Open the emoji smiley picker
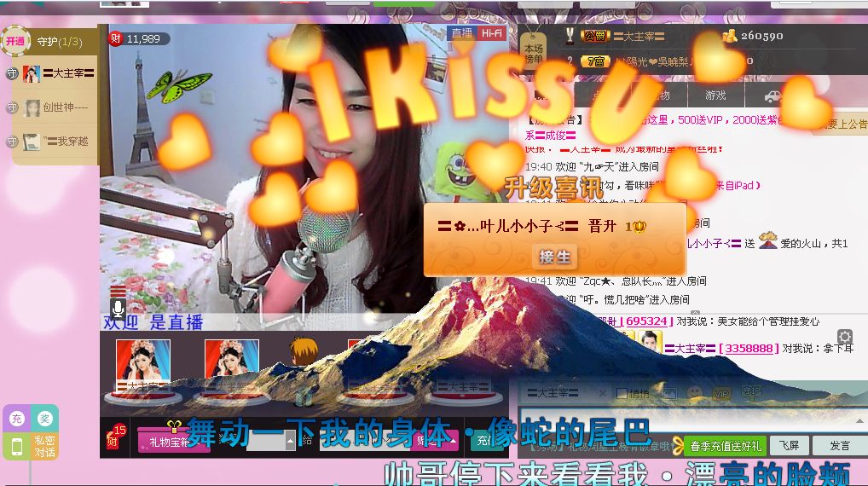 click(x=695, y=393)
